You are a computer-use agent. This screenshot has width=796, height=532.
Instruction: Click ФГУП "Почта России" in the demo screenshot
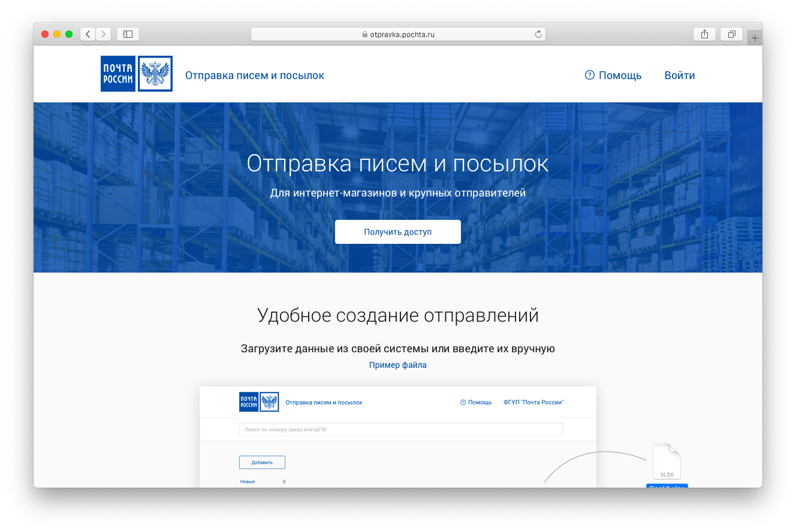click(x=533, y=403)
